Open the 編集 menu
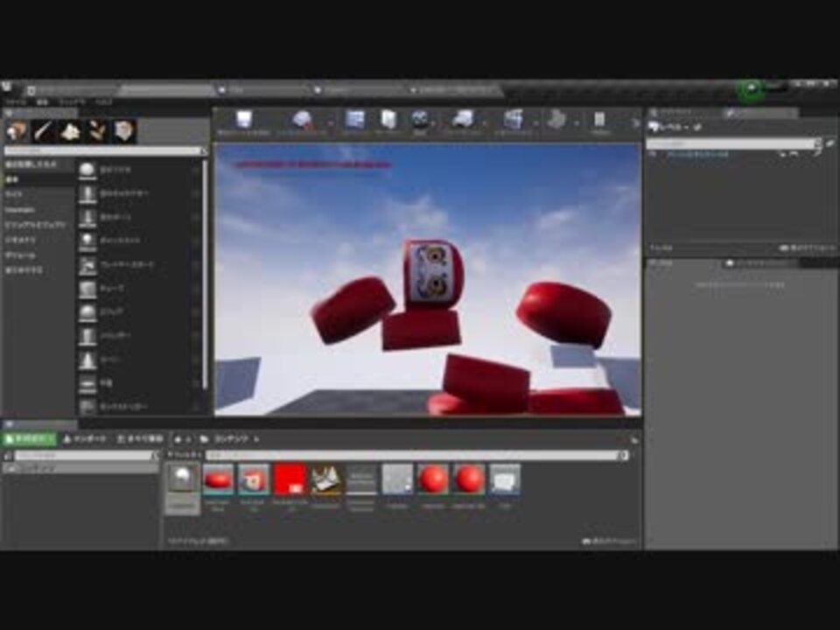 pos(42,101)
